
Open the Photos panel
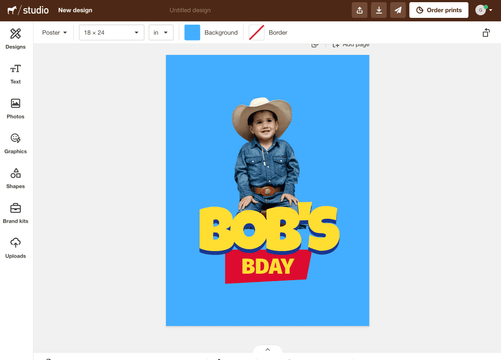15,109
